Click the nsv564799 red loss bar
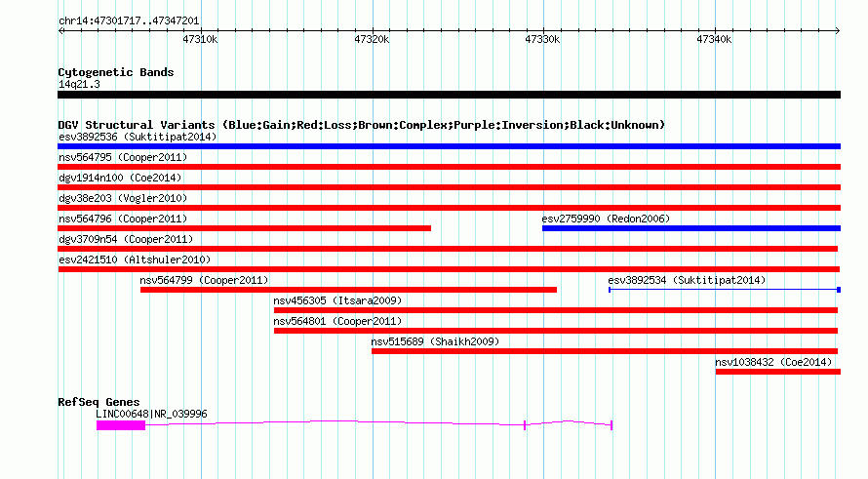The height and width of the screenshot is (479, 868). coord(348,290)
